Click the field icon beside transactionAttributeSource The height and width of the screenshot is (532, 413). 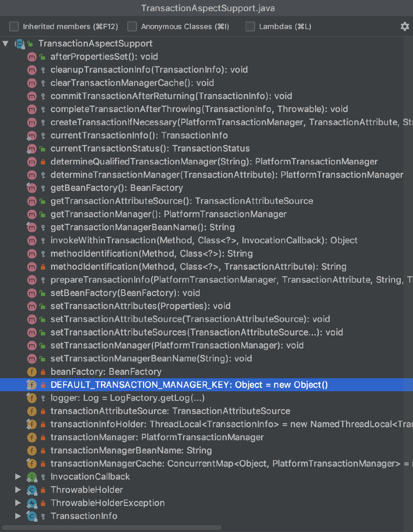(x=32, y=411)
